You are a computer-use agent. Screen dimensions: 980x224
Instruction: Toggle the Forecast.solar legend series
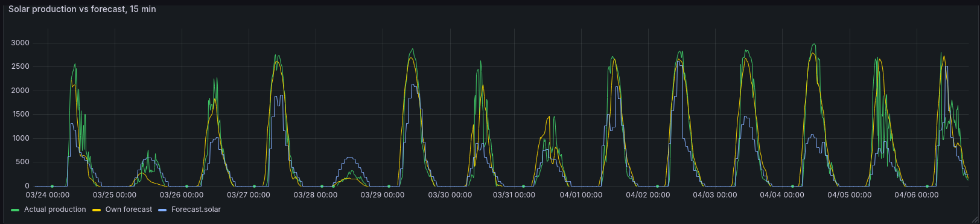(196, 210)
